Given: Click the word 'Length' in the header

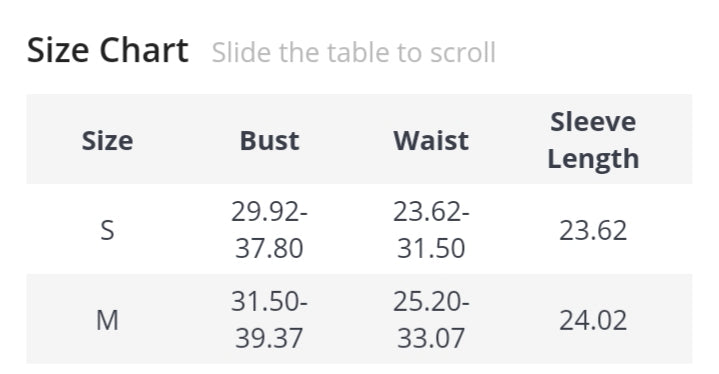Looking at the screenshot, I should [x=593, y=160].
